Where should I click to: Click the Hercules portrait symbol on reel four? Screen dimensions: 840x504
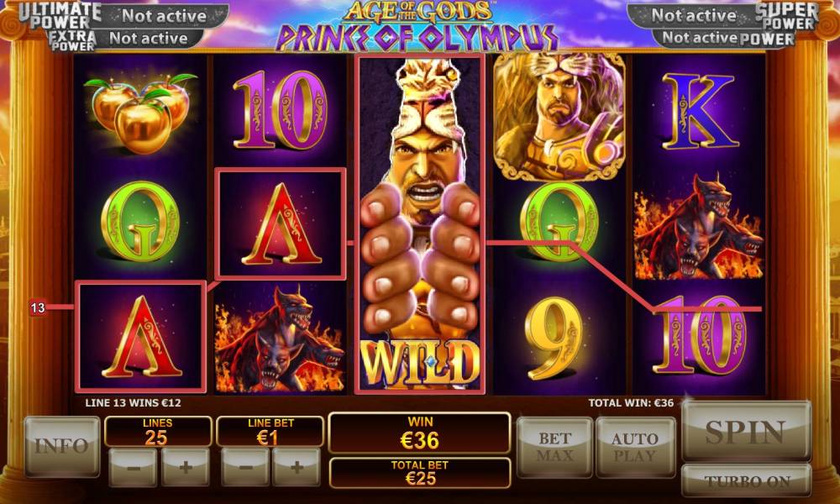559,116
